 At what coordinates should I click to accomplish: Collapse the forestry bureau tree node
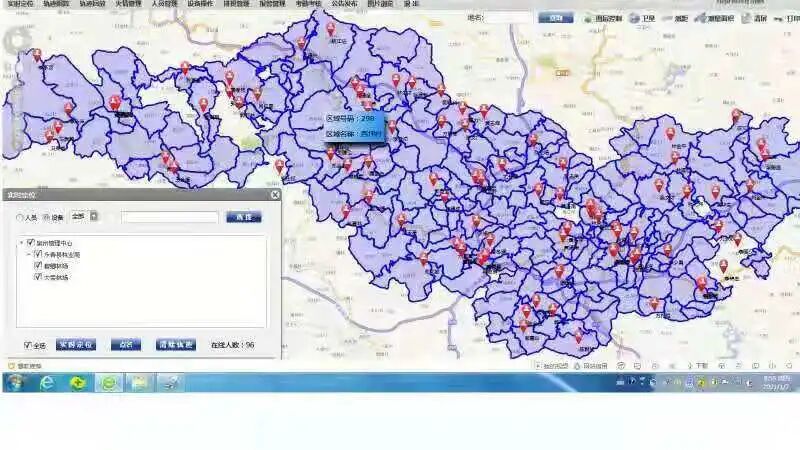[29, 254]
